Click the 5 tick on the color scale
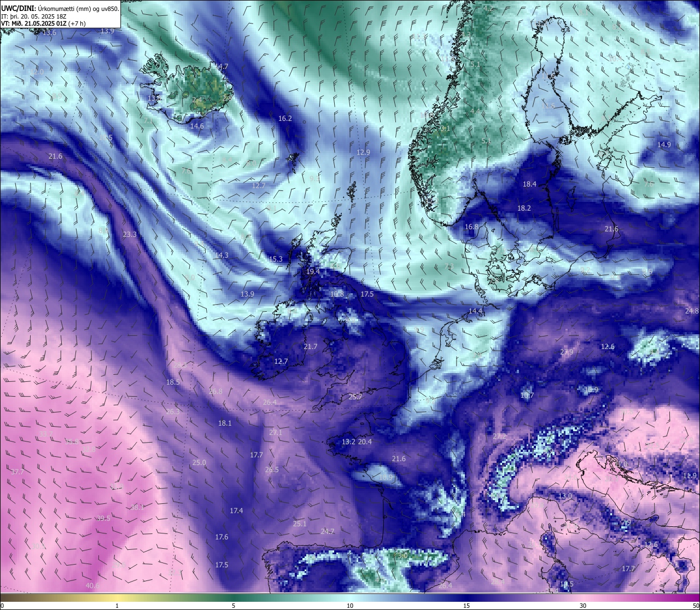 (234, 606)
